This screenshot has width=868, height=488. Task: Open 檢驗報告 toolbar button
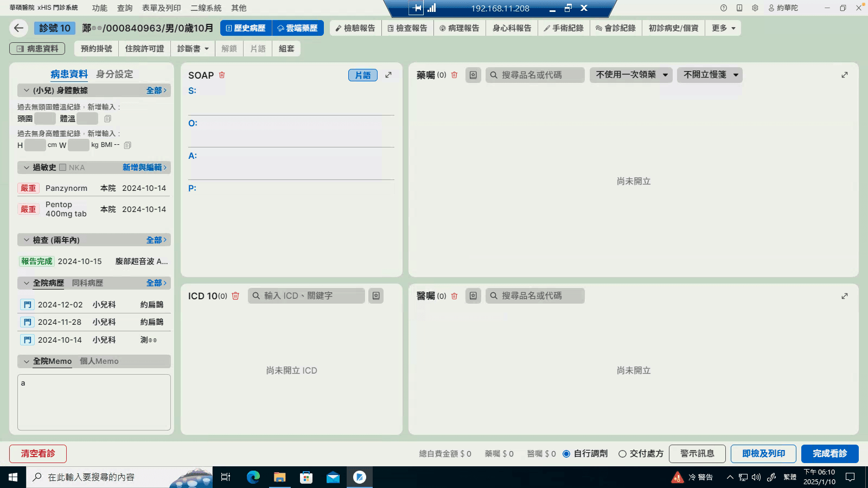pyautogui.click(x=355, y=28)
